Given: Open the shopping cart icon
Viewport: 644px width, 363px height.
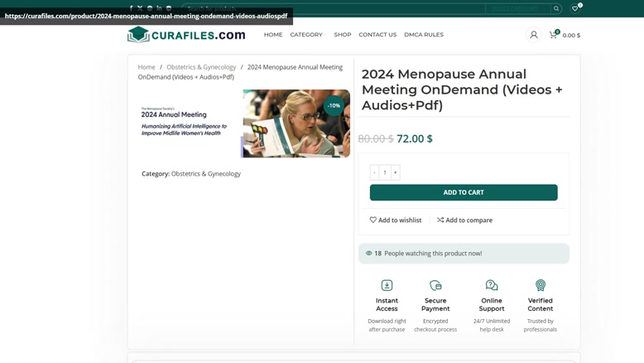Looking at the screenshot, I should click(x=553, y=35).
